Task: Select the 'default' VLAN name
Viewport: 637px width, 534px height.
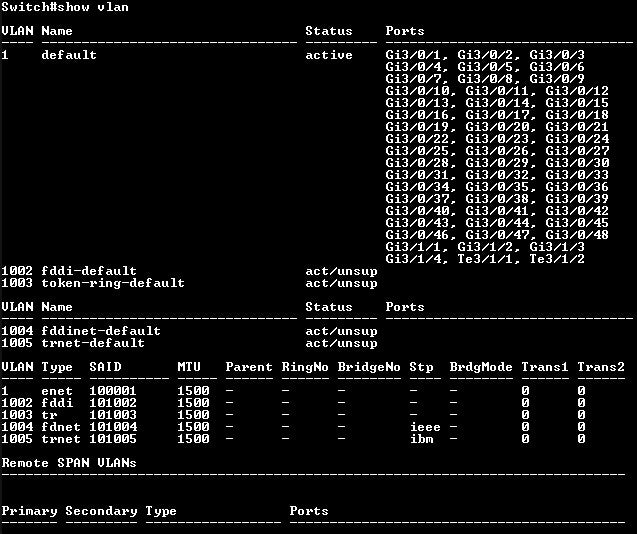Action: tap(69, 55)
